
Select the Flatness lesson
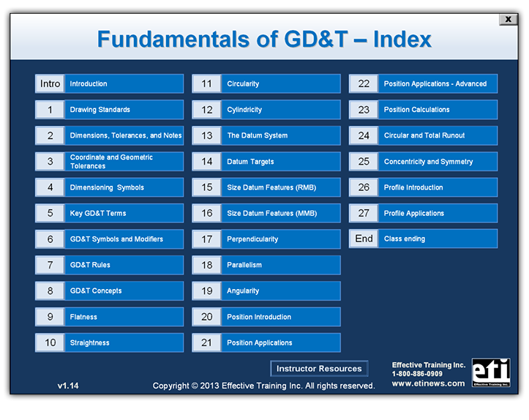pos(110,317)
